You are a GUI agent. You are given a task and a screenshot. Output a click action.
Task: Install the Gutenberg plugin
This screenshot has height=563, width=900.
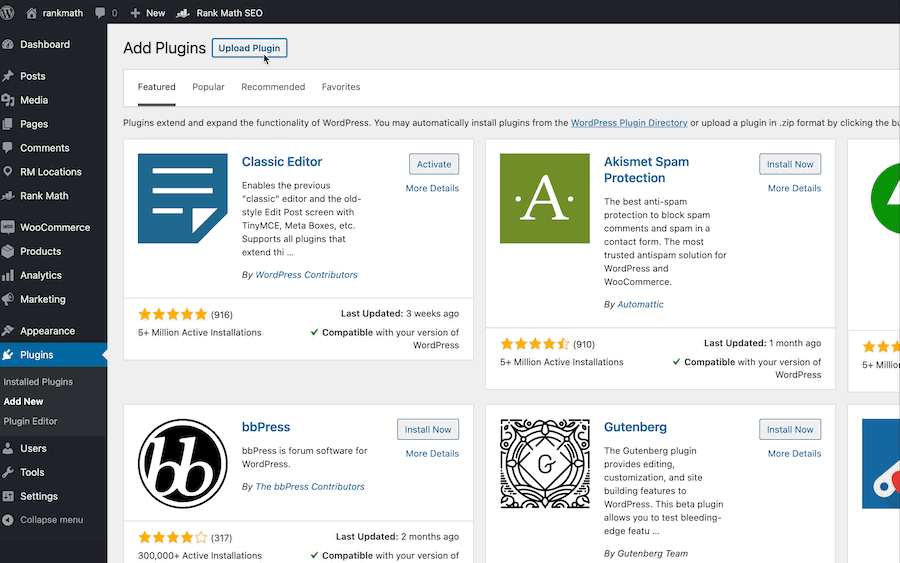790,429
